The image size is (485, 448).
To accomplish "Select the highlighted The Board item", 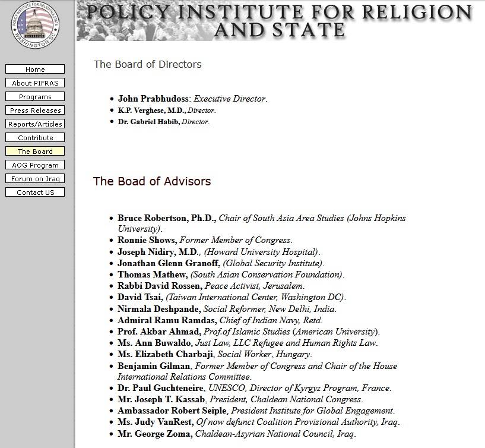I will click(35, 151).
